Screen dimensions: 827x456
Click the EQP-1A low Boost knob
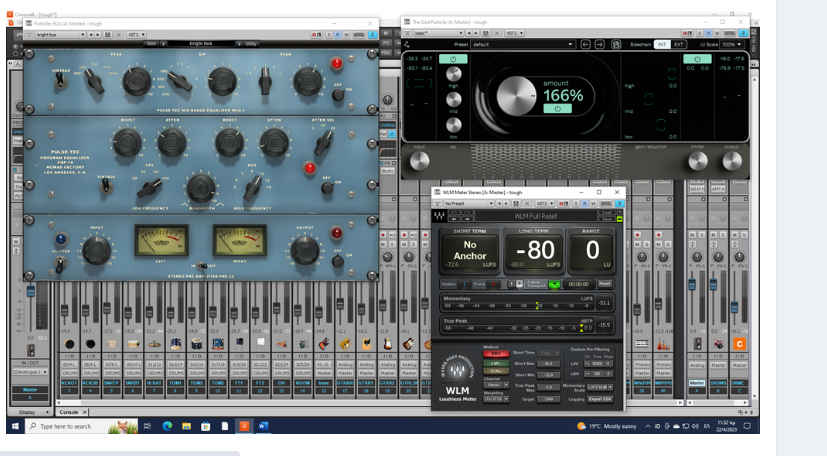click(127, 142)
